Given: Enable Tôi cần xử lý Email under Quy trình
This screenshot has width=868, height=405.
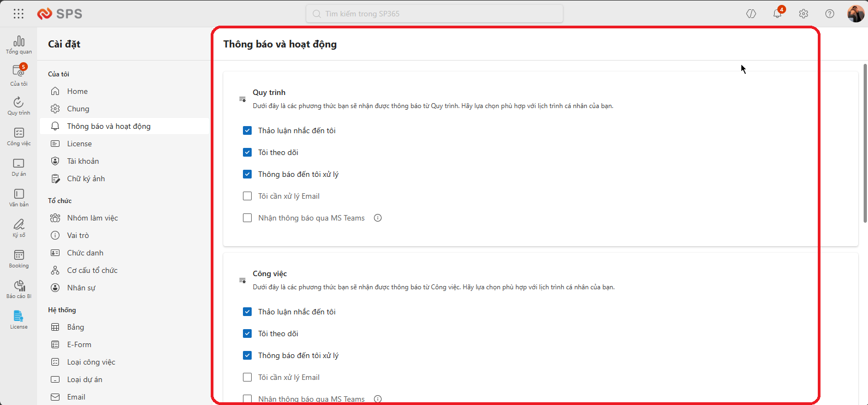Looking at the screenshot, I should 247,196.
